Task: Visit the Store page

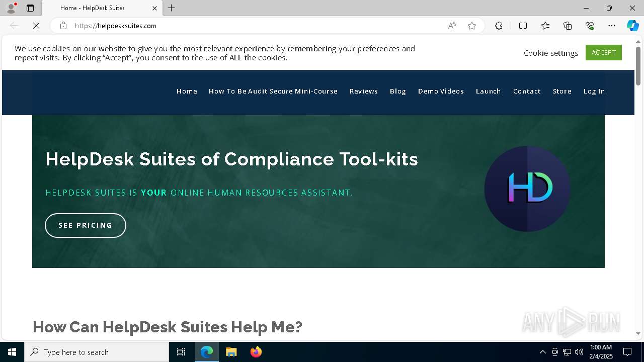Action: click(562, 91)
